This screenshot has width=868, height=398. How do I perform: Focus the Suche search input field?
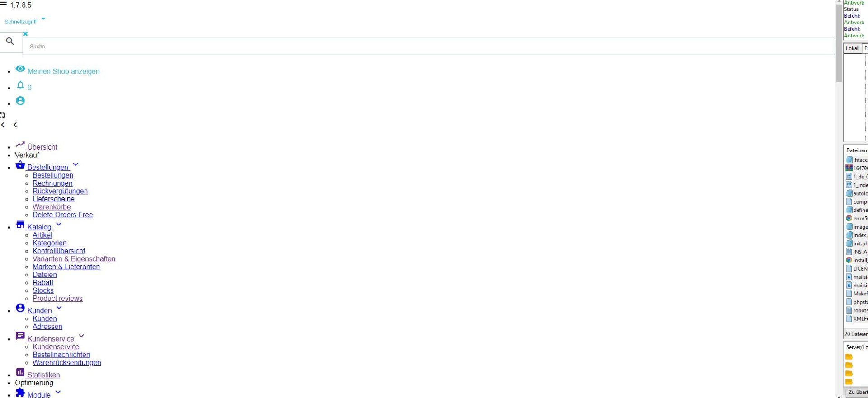click(x=429, y=47)
